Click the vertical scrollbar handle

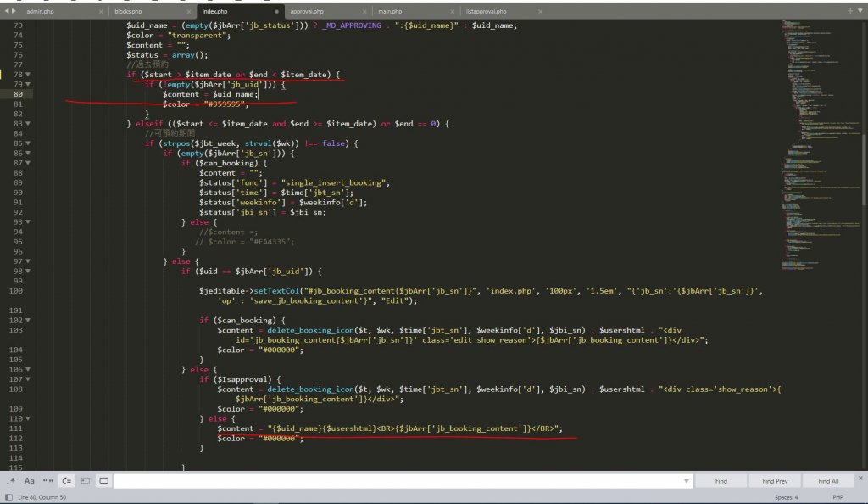[x=865, y=169]
